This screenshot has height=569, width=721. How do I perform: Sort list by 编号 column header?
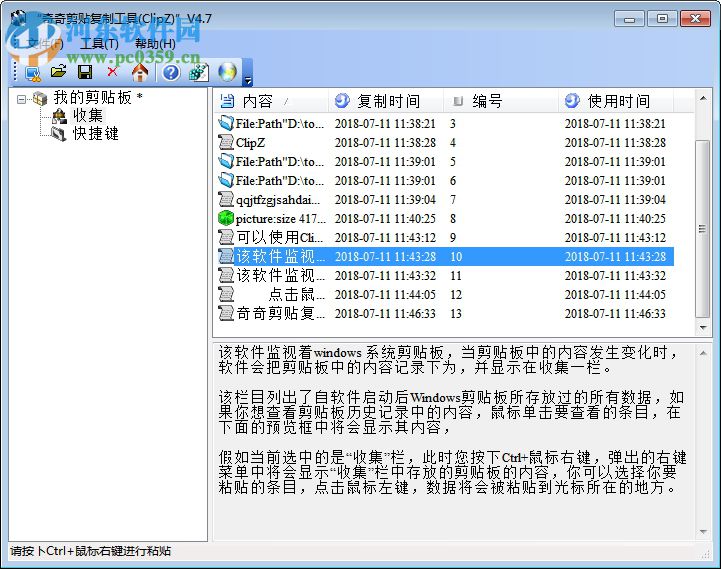click(501, 101)
